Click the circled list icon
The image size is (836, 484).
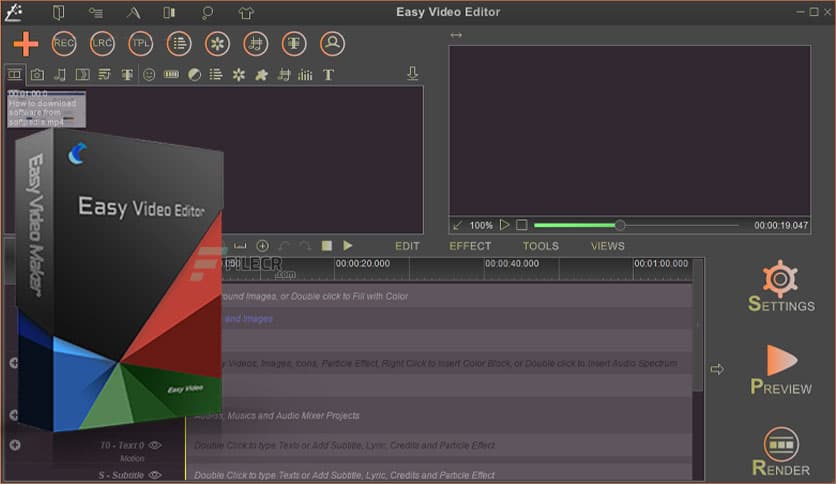tap(179, 44)
